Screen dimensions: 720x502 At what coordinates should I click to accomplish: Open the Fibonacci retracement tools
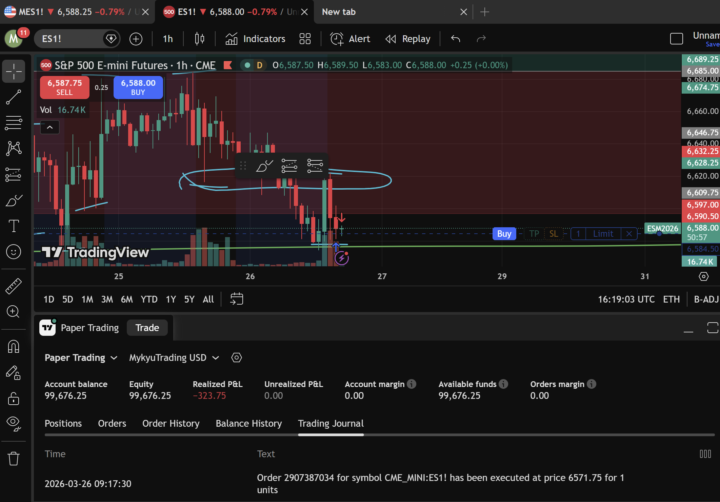[14, 123]
